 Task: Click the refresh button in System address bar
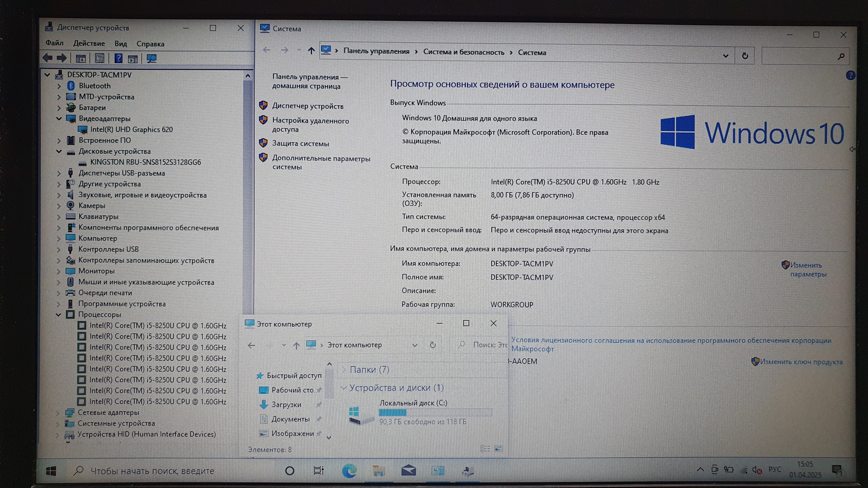pos(745,56)
